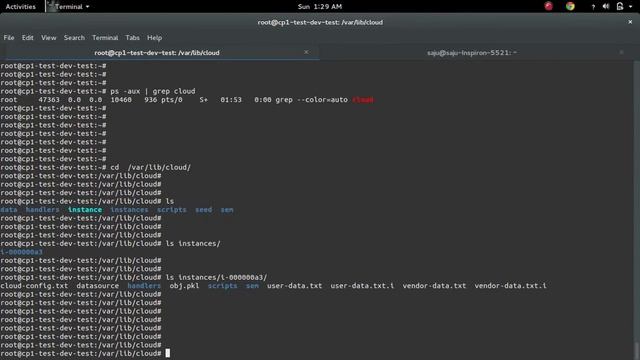
Task: Click the 'data' directory name in ls output
Action: coord(9,210)
